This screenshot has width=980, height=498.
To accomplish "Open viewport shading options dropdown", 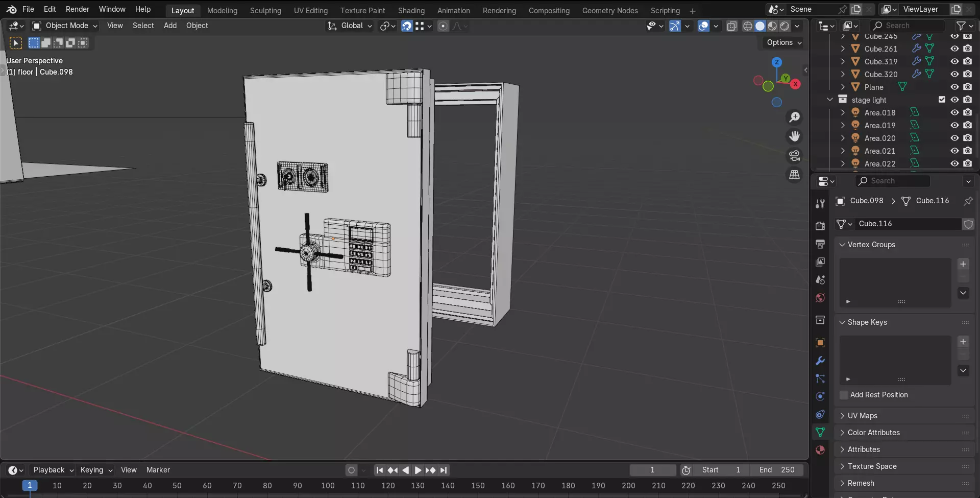I will 797,26.
